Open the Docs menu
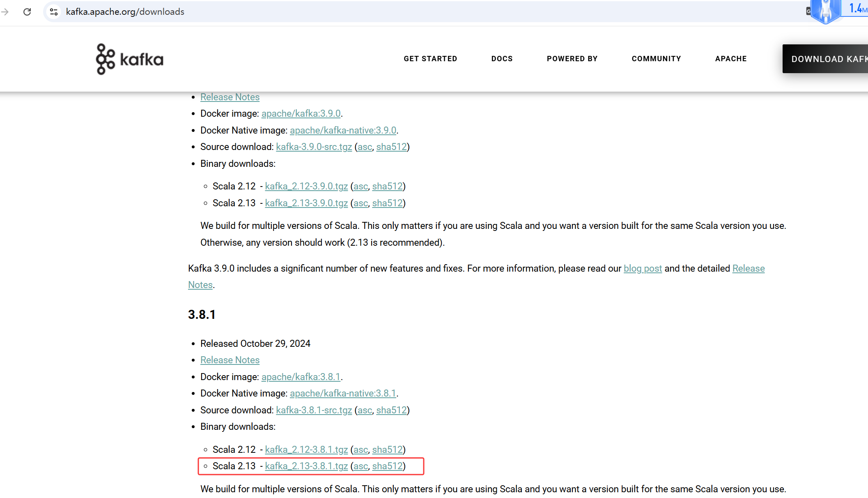 (x=502, y=59)
